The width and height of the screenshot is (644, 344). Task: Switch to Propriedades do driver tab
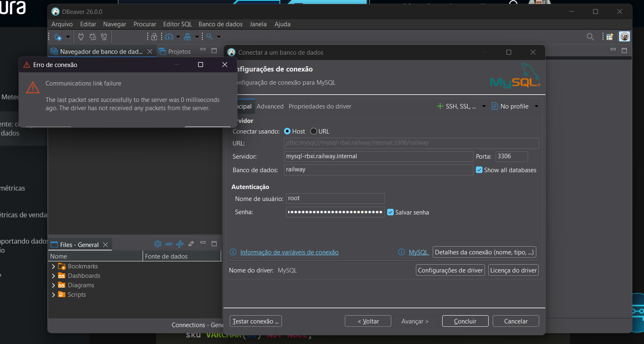coord(320,106)
